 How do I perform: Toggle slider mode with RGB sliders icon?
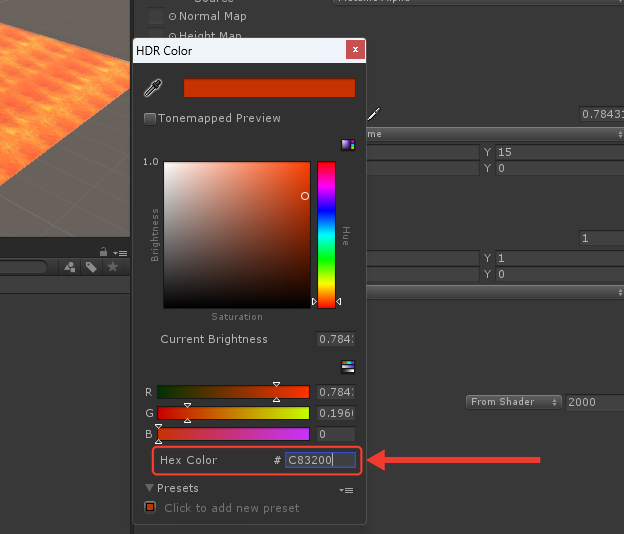click(x=348, y=366)
